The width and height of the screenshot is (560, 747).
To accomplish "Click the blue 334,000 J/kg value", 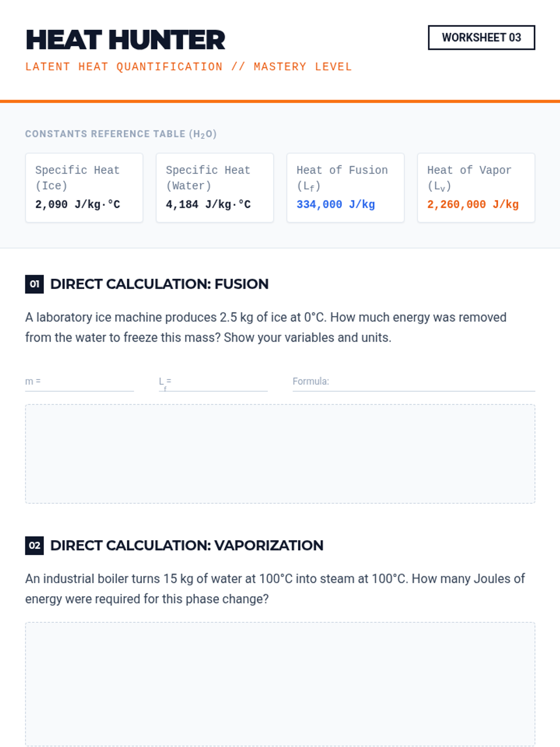I will click(x=336, y=204).
